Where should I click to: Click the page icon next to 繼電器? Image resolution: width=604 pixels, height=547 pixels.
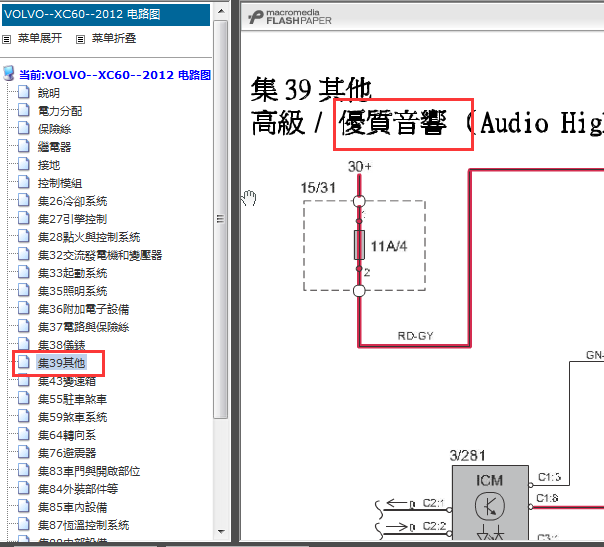click(x=24, y=146)
